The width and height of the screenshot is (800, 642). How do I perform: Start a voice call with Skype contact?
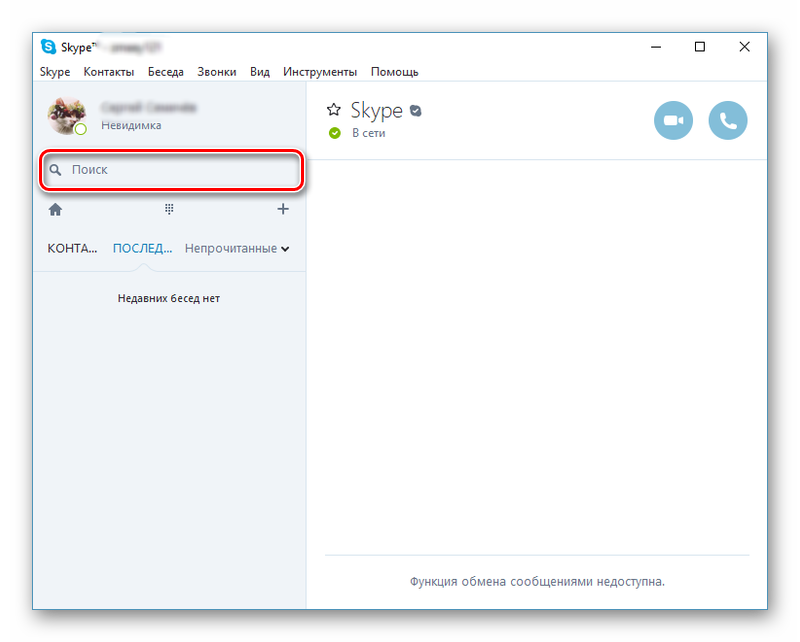click(x=728, y=120)
